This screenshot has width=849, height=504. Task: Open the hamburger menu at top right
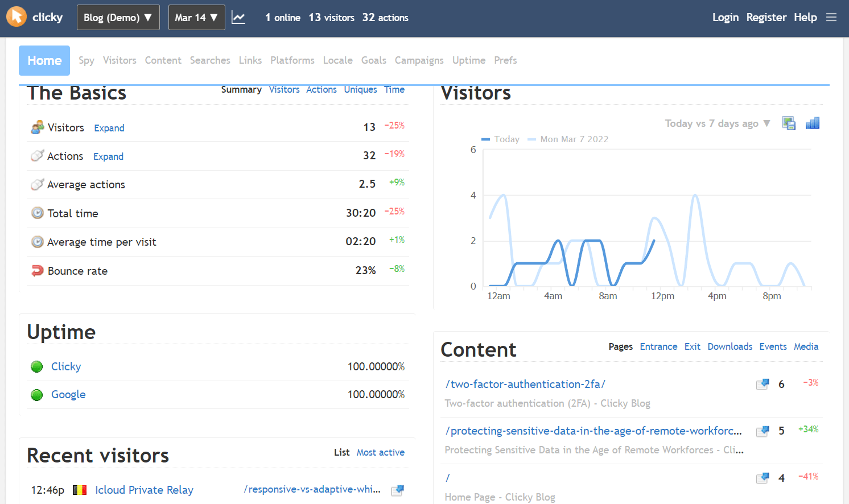pos(831,17)
